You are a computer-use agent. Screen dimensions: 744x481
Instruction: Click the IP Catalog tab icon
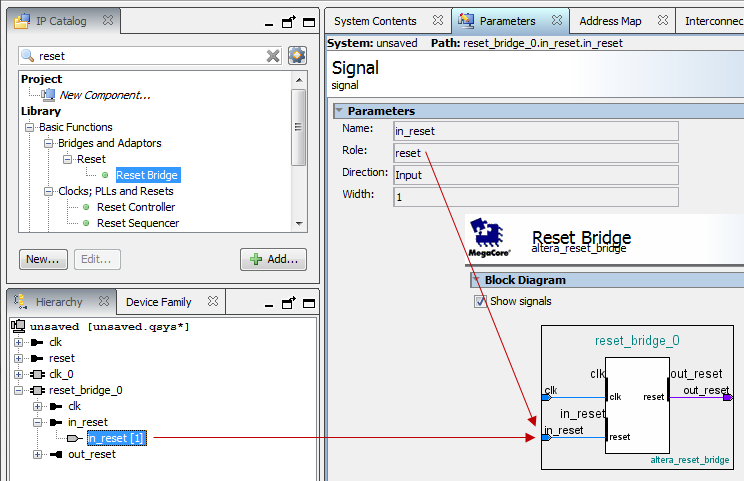[x=22, y=21]
